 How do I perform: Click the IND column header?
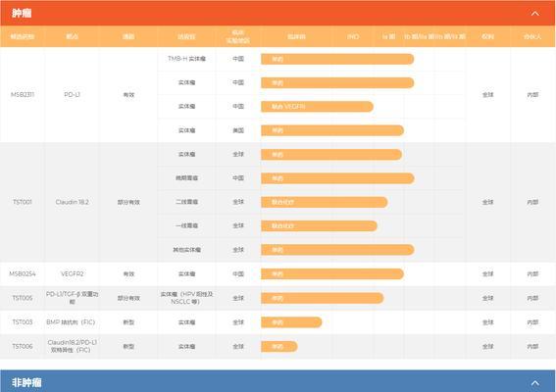[x=353, y=36]
